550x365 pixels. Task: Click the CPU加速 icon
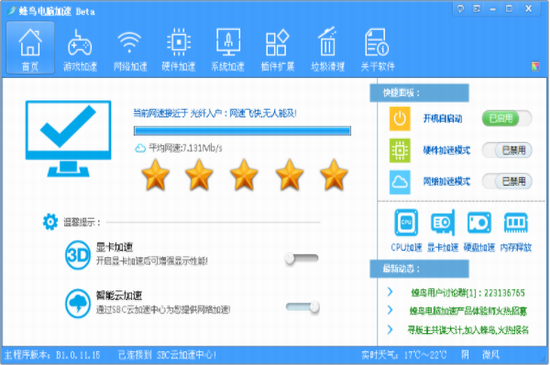click(406, 222)
